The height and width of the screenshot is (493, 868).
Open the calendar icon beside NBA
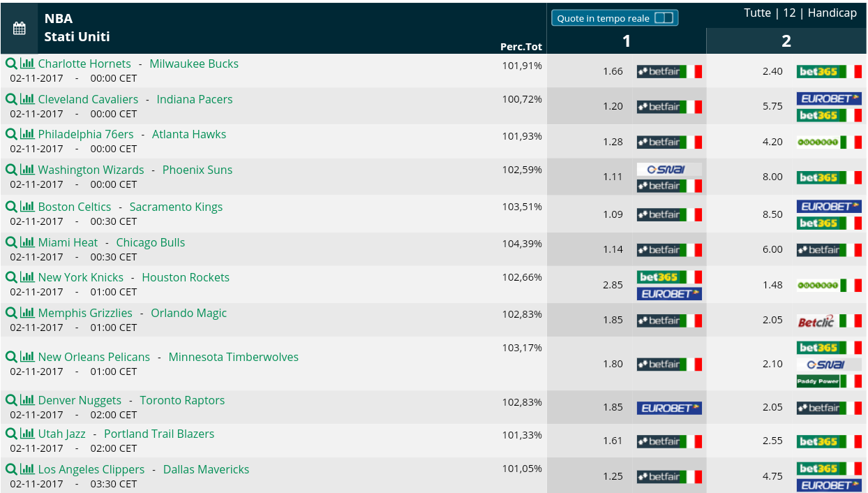pyautogui.click(x=20, y=29)
